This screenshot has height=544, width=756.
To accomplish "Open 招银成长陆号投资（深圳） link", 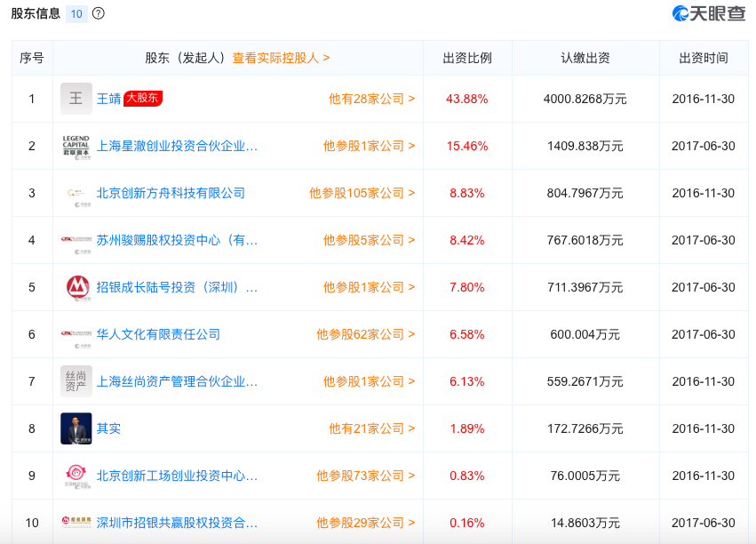I will (177, 287).
